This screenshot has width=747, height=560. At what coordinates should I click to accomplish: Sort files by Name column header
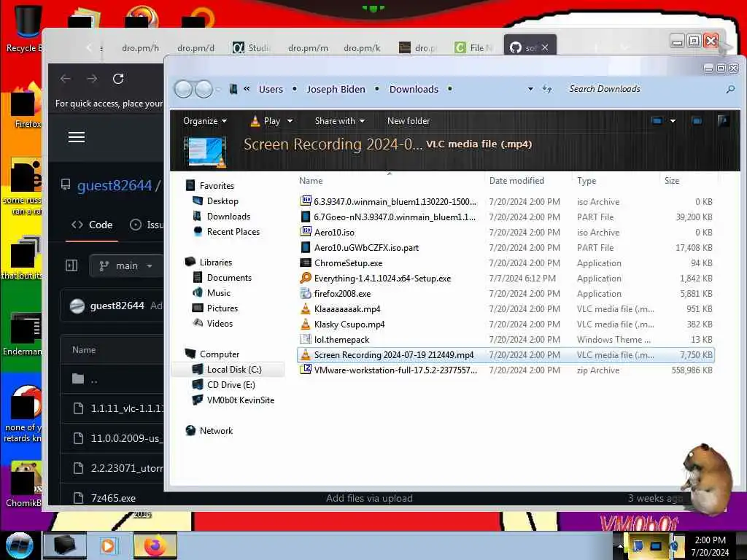tap(311, 181)
